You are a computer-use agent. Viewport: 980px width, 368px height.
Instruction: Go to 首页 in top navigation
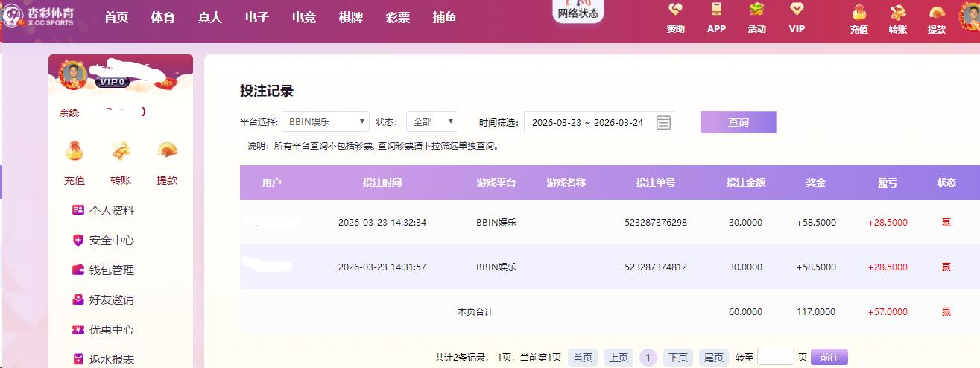116,17
